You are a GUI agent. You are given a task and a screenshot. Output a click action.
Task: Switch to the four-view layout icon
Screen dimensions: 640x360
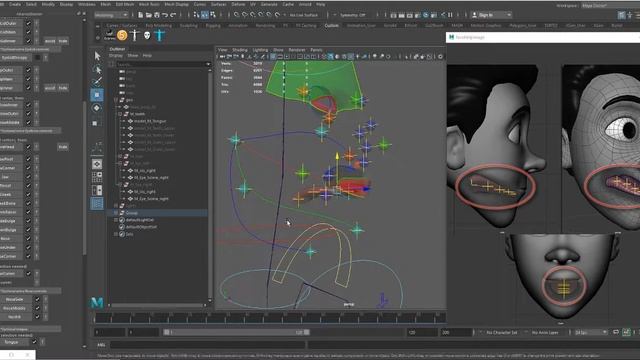[97, 177]
